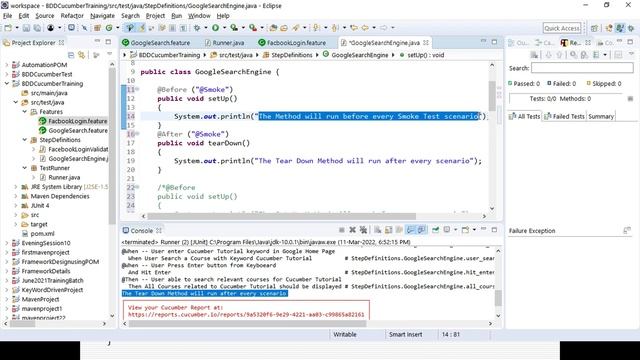This screenshot has width=640, height=360.
Task: Click the editor vertical scrollbar
Action: (x=492, y=96)
